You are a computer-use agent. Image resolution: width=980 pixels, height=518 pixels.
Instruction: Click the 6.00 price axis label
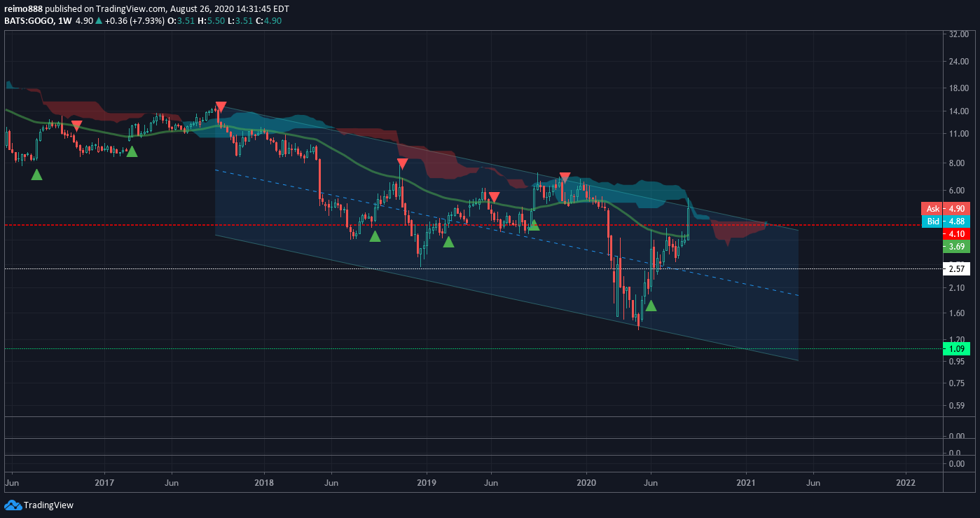tap(958, 190)
